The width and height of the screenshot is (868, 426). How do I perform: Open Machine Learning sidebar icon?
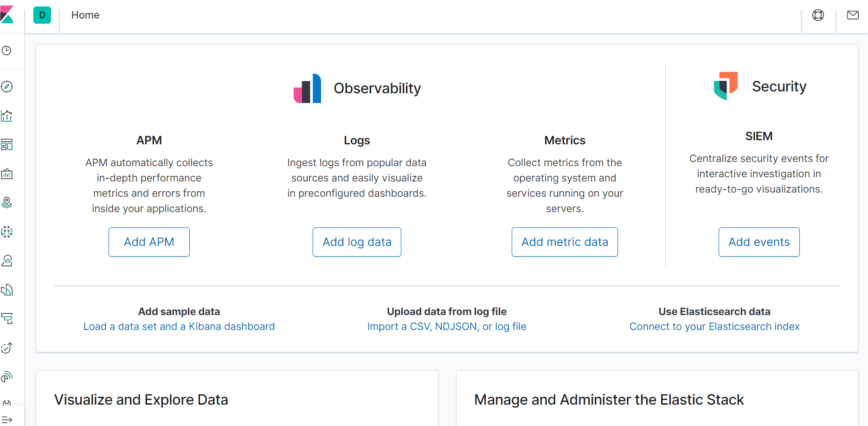point(7,232)
